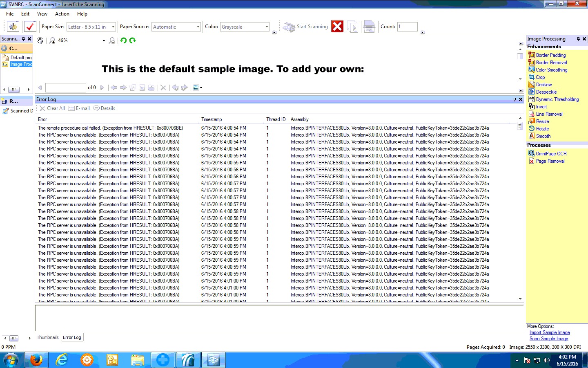Select Default properties tree item
Image resolution: width=588 pixels, height=368 pixels.
(x=18, y=58)
